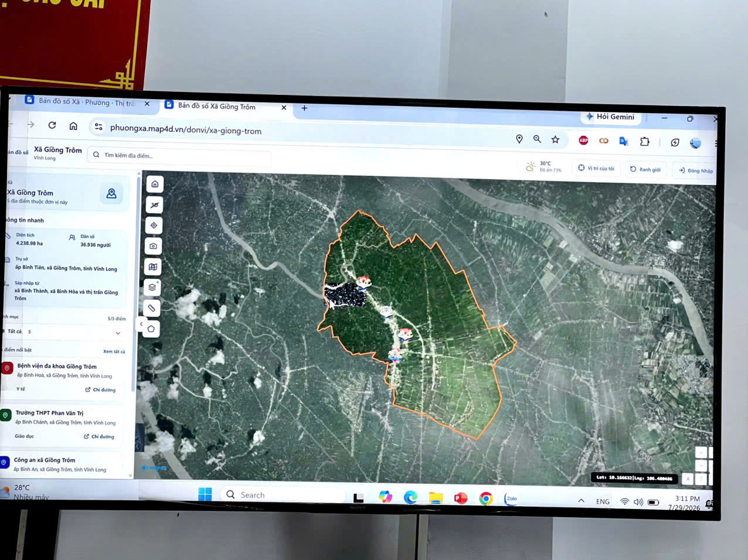This screenshot has width=748, height=560.
Task: Open the folded map style tool
Action: 153,267
